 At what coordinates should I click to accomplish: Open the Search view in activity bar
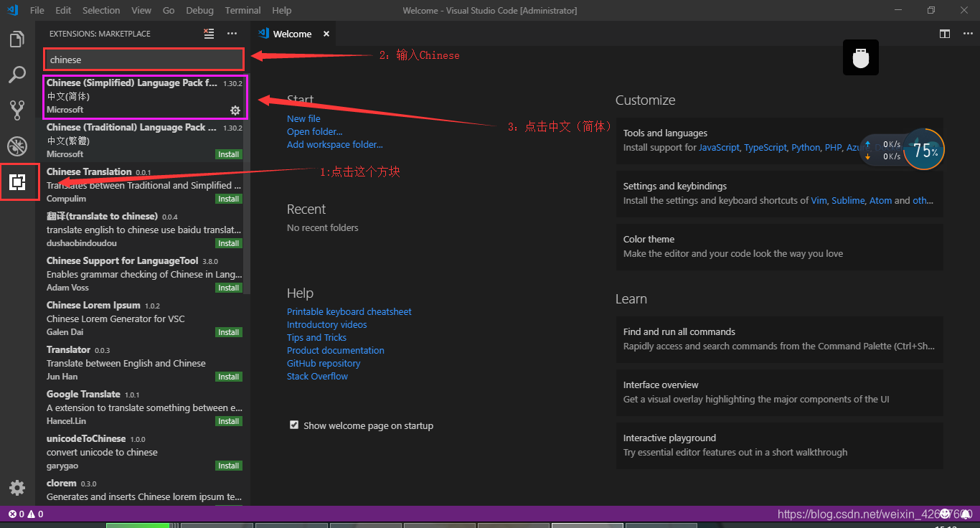click(17, 74)
